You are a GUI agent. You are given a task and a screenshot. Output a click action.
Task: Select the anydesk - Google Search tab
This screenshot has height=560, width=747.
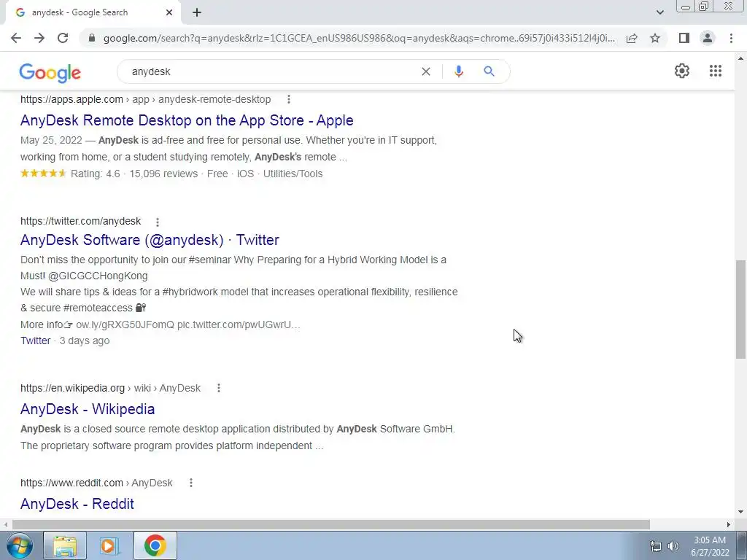93,13
